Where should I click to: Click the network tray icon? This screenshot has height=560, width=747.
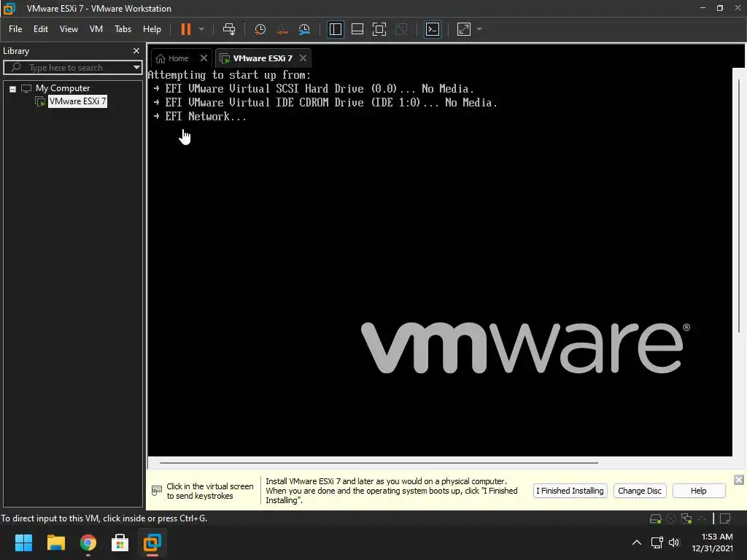point(657,542)
